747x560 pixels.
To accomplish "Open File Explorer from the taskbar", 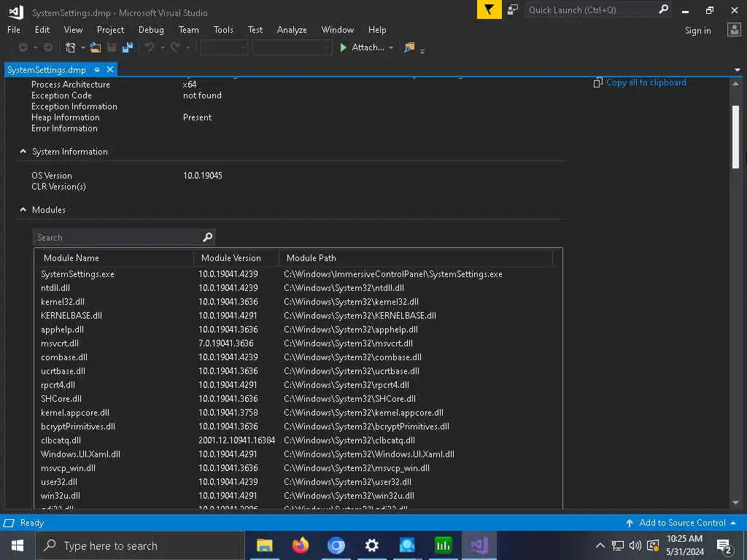I will point(264,545).
